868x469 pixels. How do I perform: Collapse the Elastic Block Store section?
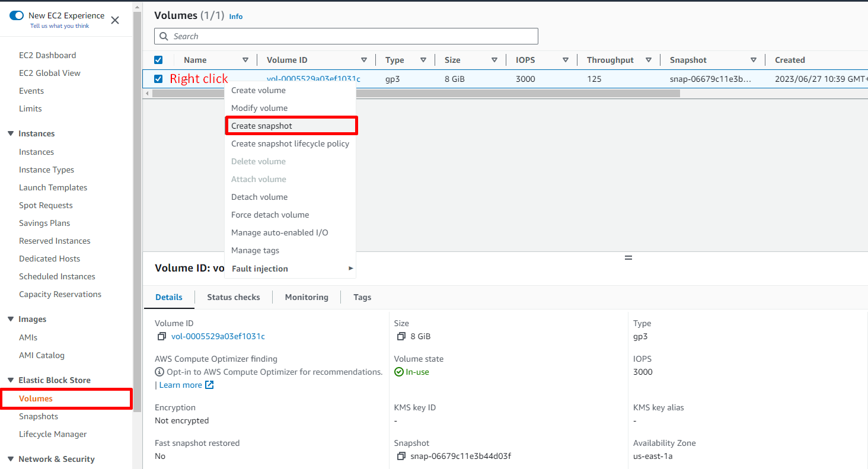11,380
